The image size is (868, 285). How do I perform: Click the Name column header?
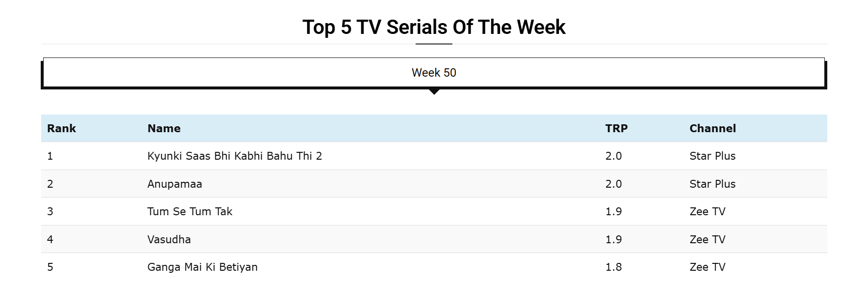164,128
